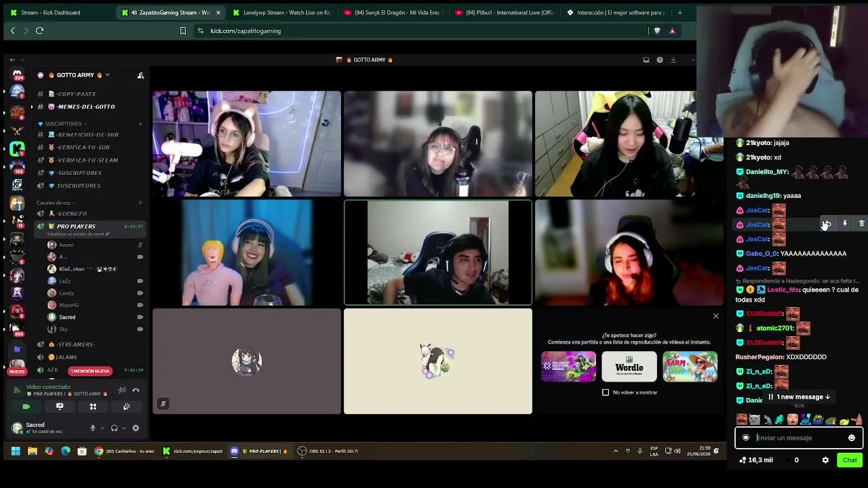Viewport: 868px width, 488px height.
Task: Select voice participant Lovely
Action: click(66, 293)
